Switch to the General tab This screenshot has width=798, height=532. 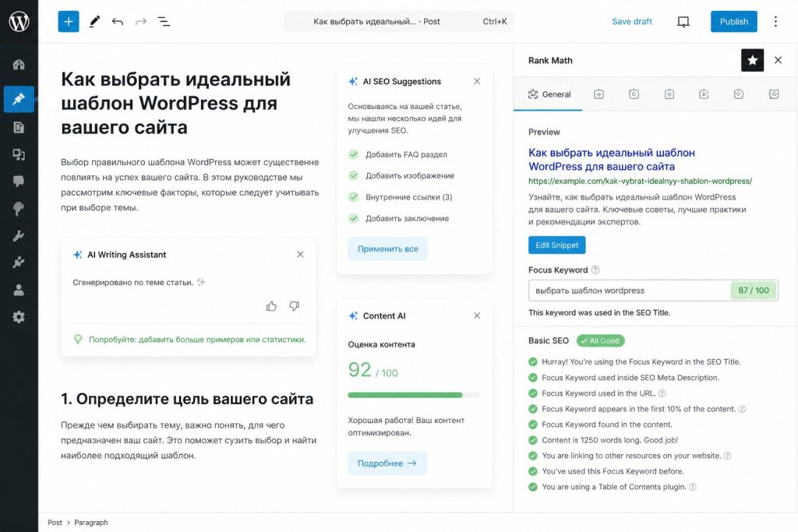tap(549, 94)
